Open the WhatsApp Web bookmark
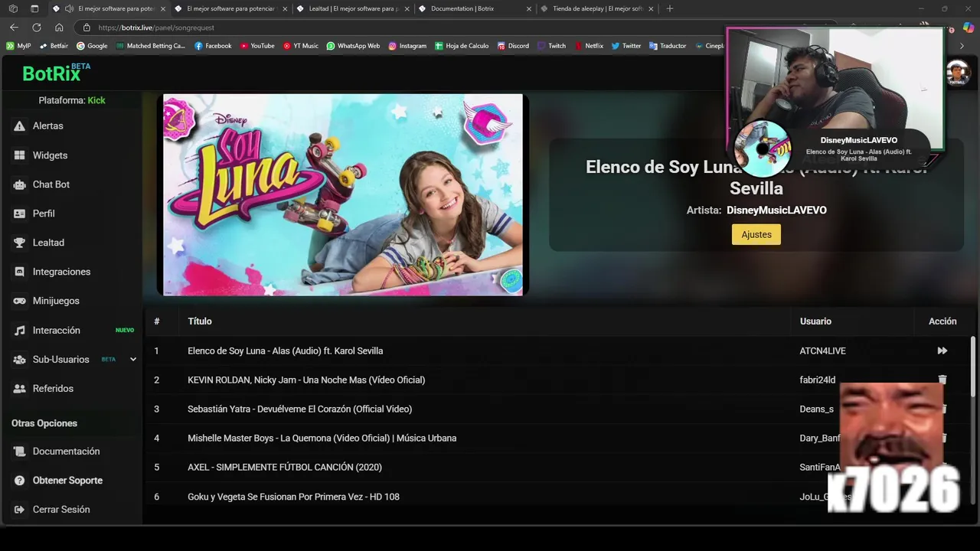Screen dimensions: 980x551 point(353,46)
